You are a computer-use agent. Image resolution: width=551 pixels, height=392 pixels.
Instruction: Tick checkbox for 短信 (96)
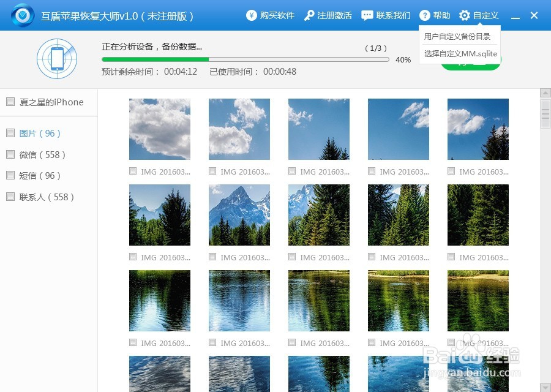click(x=10, y=175)
